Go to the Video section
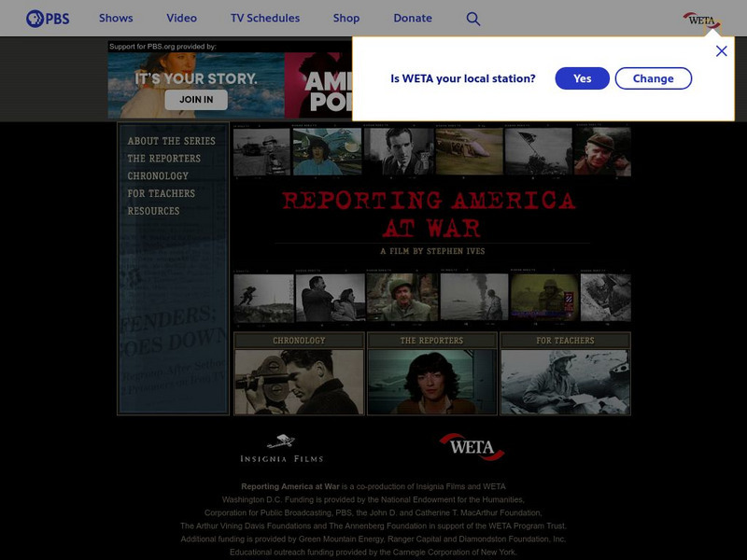Image resolution: width=747 pixels, height=560 pixels. pos(181,18)
